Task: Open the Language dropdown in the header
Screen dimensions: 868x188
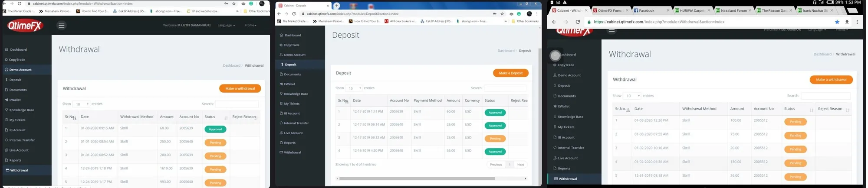Action: coord(226,25)
